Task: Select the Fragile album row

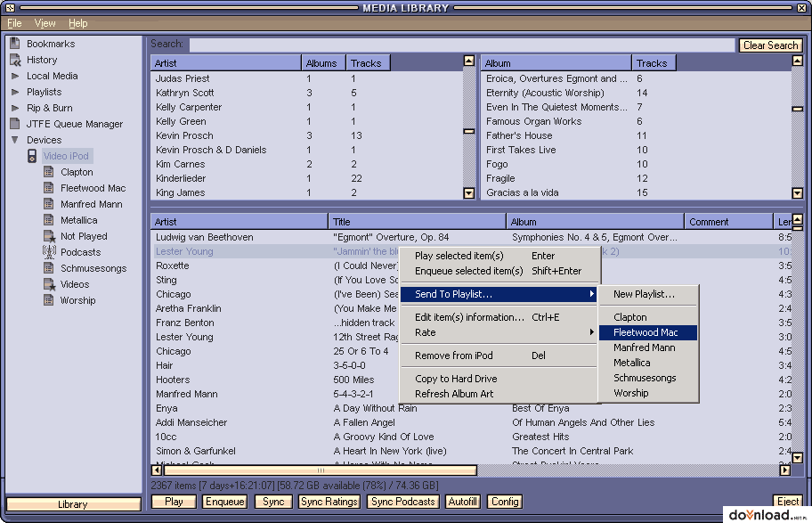Action: 637,178
